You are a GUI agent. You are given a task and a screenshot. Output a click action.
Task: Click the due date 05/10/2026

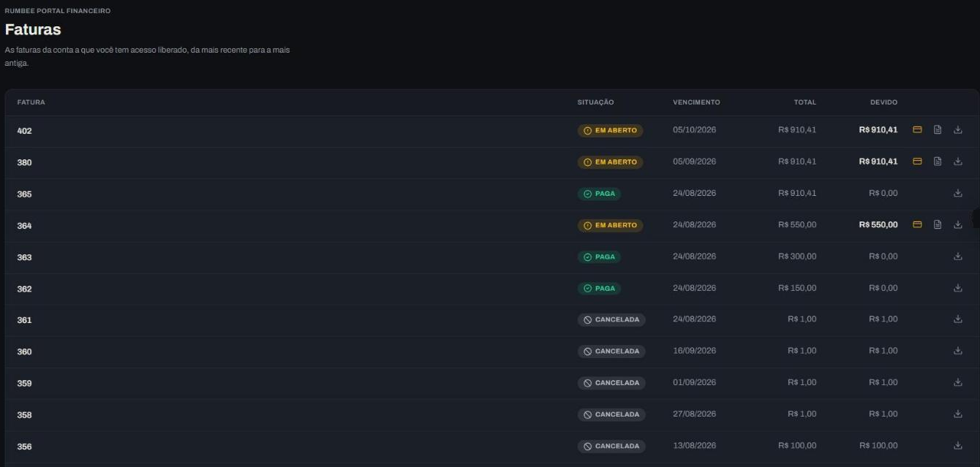(695, 130)
